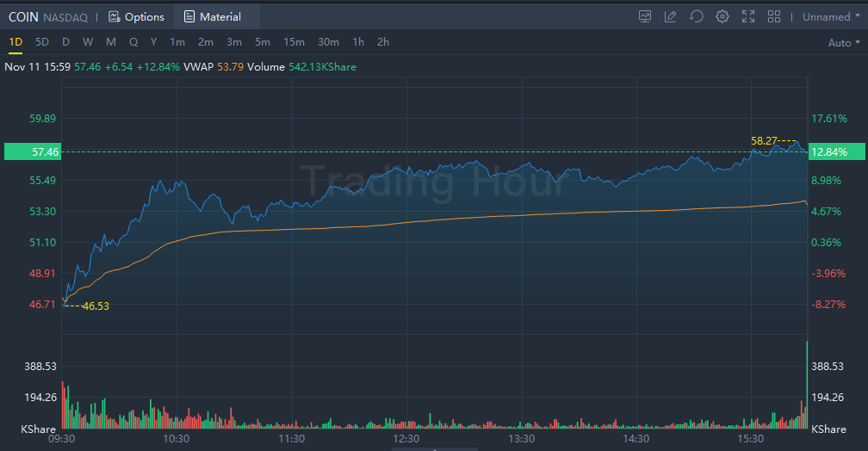The width and height of the screenshot is (868, 451).
Task: Activate the drawing pencil tool
Action: point(671,16)
